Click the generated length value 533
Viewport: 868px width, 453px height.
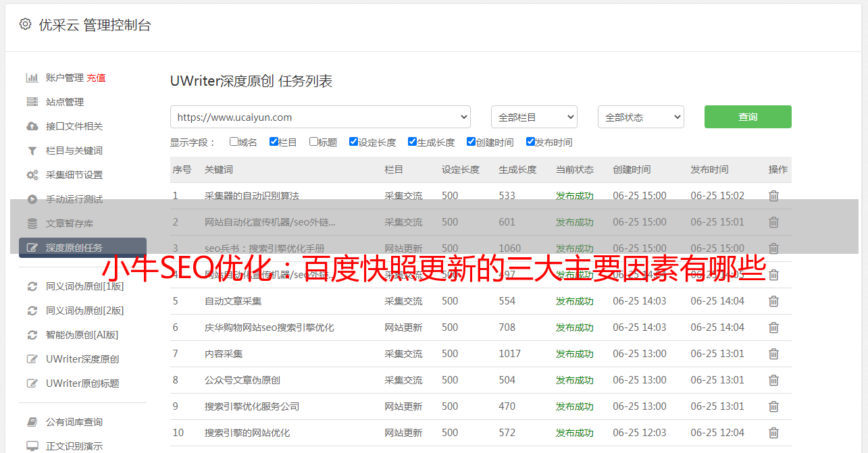click(507, 196)
